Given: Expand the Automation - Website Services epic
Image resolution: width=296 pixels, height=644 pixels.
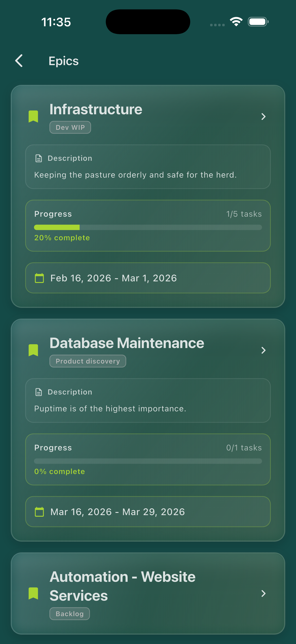Looking at the screenshot, I should point(263,594).
